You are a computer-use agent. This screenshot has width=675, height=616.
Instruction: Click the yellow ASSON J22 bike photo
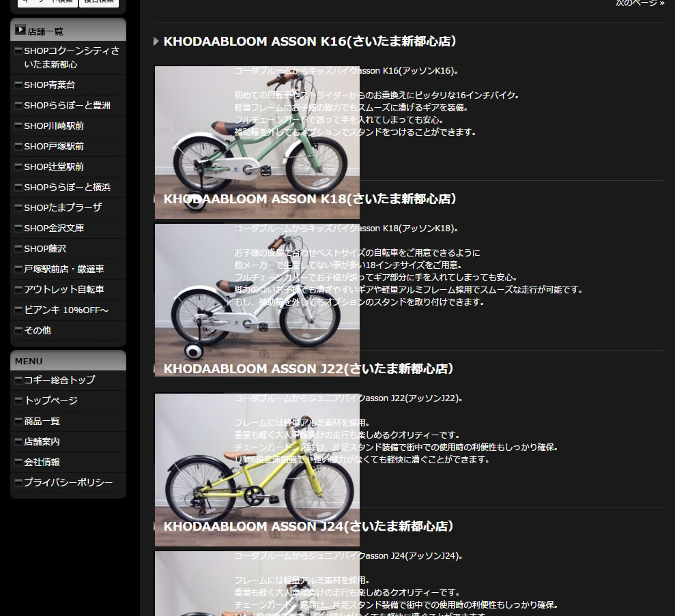tap(257, 470)
